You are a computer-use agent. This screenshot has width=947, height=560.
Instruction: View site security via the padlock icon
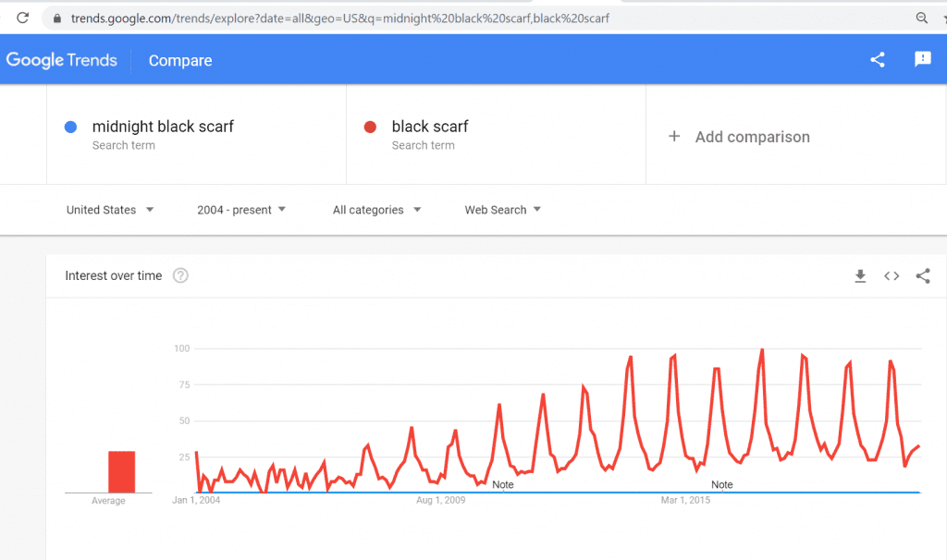pyautogui.click(x=55, y=17)
